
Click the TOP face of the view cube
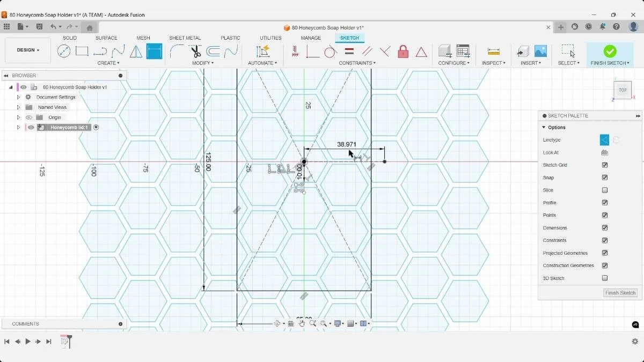(623, 90)
